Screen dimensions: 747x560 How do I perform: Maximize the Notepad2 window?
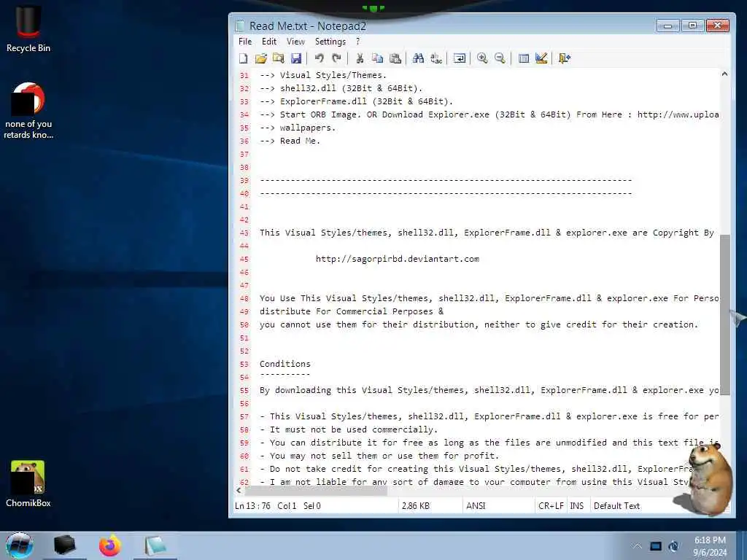pyautogui.click(x=693, y=26)
